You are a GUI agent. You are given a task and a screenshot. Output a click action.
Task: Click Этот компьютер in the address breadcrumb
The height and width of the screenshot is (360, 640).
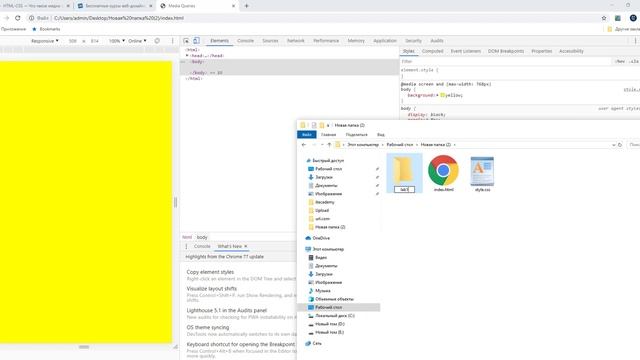(363, 145)
